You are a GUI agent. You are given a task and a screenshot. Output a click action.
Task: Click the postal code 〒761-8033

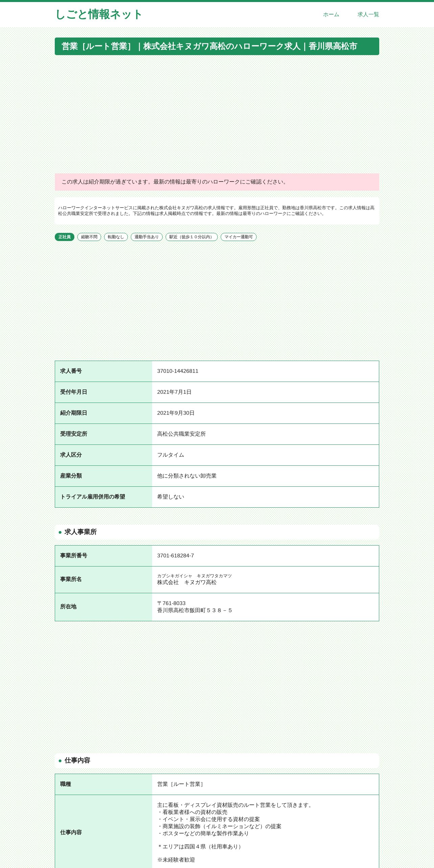[171, 603]
